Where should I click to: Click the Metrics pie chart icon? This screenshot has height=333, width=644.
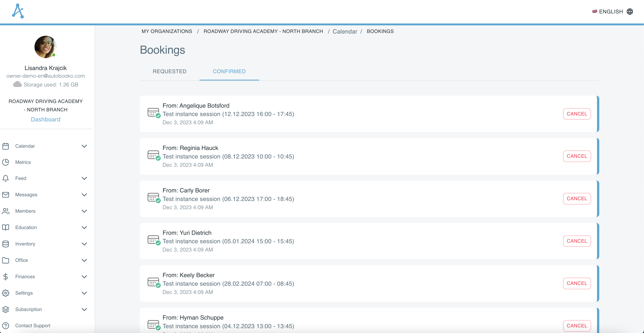click(x=5, y=162)
